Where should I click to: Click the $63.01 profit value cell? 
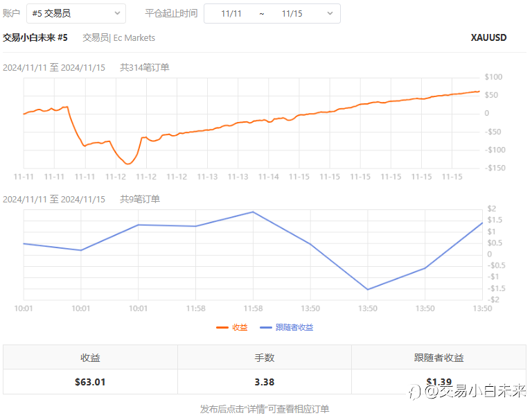(x=90, y=382)
